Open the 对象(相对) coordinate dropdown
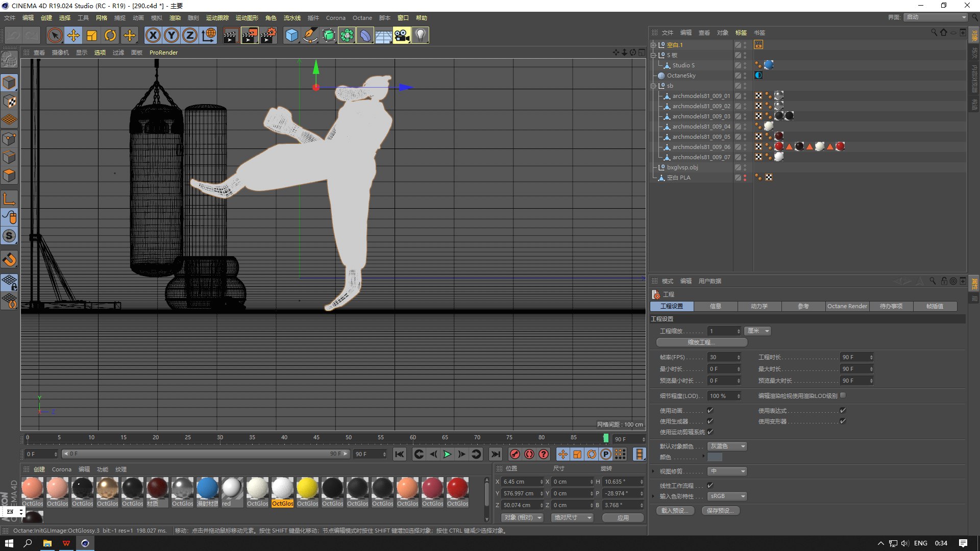Viewport: 980px width, 551px height. 523,518
